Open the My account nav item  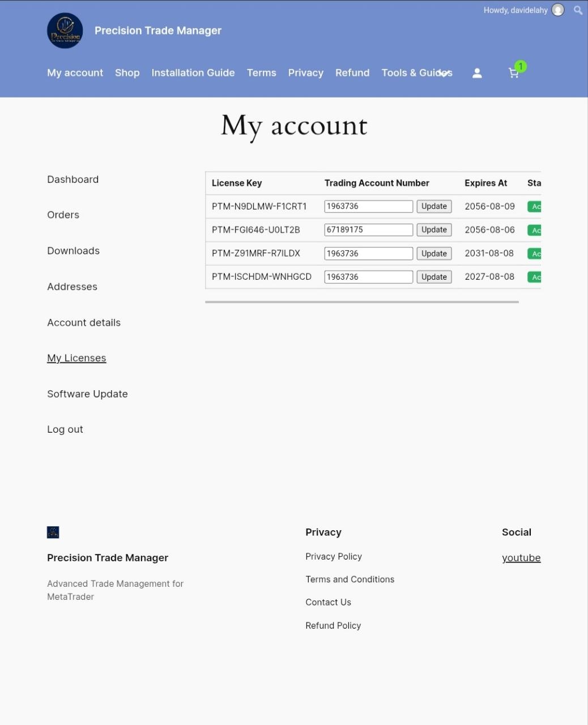click(x=75, y=72)
